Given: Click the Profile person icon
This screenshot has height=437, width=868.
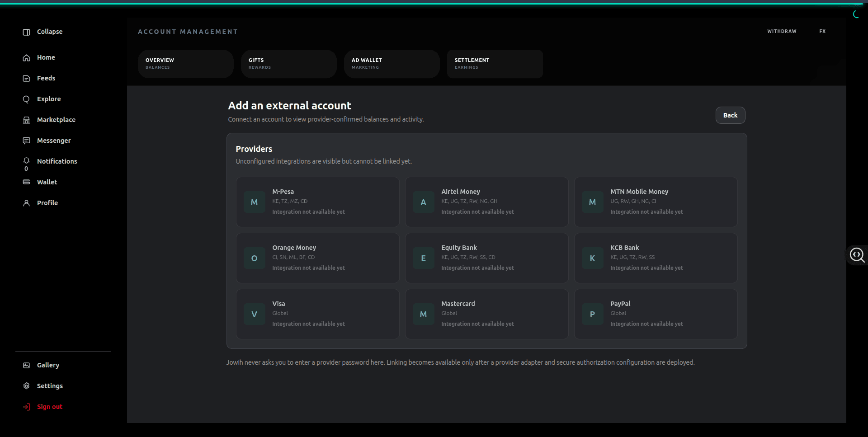Looking at the screenshot, I should [27, 203].
